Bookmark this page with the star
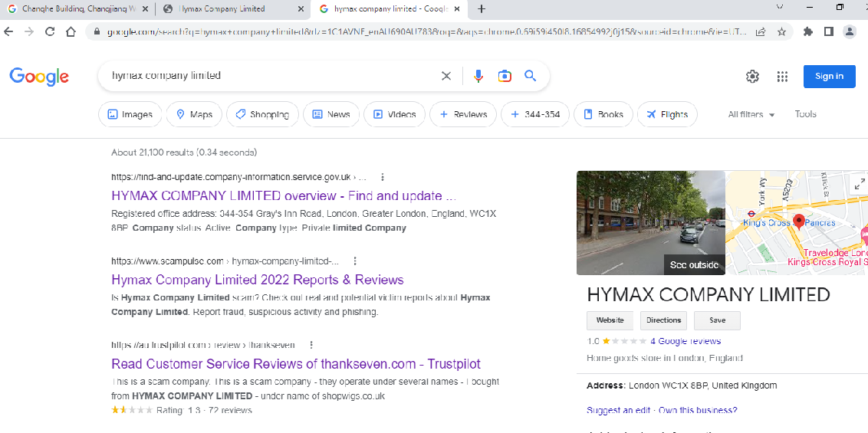Screen dimensions: 868x433 click(x=781, y=31)
